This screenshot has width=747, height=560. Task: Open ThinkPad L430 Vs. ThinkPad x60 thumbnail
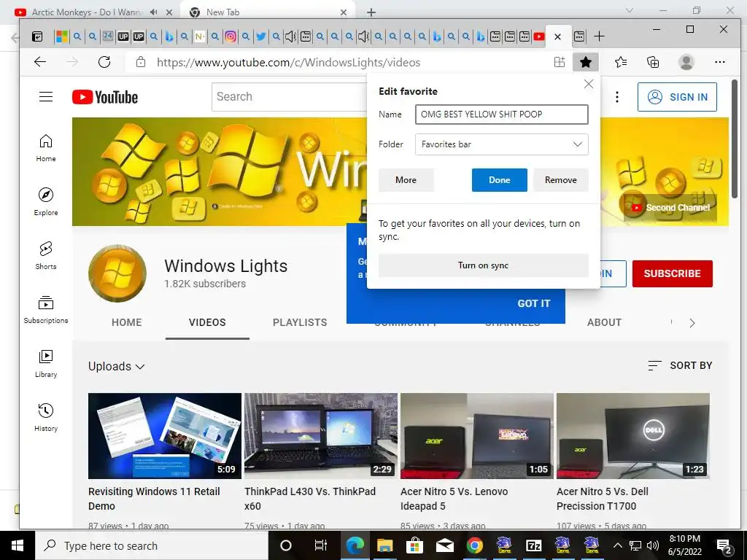point(321,436)
